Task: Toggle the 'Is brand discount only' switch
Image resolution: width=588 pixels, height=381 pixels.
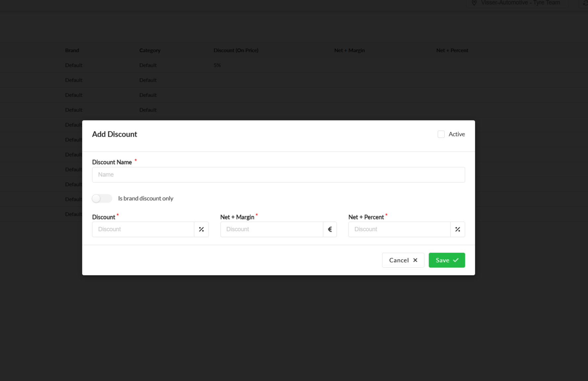Action: click(102, 198)
